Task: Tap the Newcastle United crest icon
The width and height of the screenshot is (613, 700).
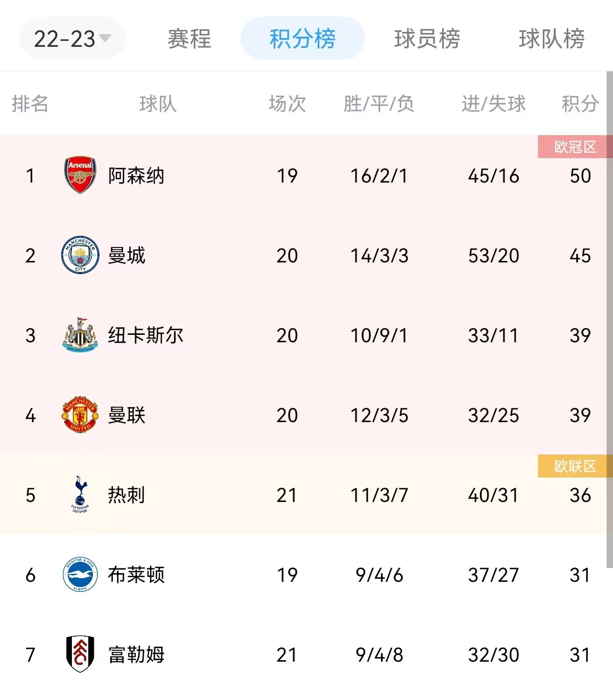Action: (x=80, y=335)
